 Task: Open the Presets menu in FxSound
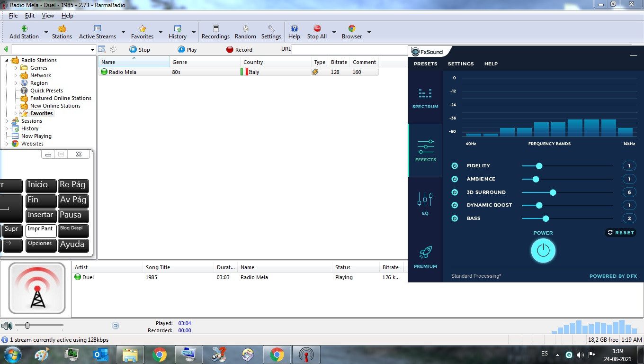[425, 64]
